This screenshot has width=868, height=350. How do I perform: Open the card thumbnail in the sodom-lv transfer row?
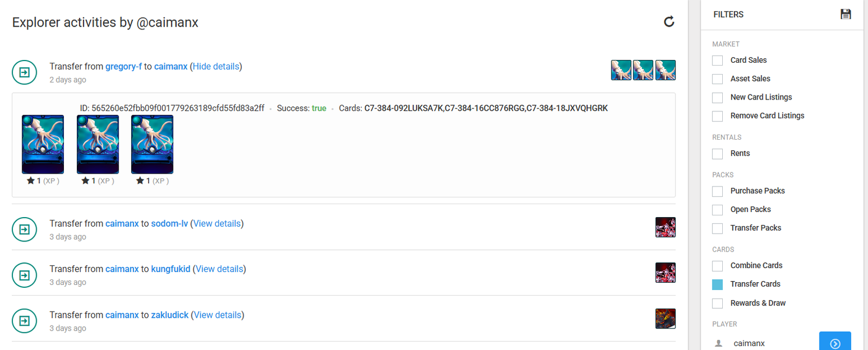point(666,227)
